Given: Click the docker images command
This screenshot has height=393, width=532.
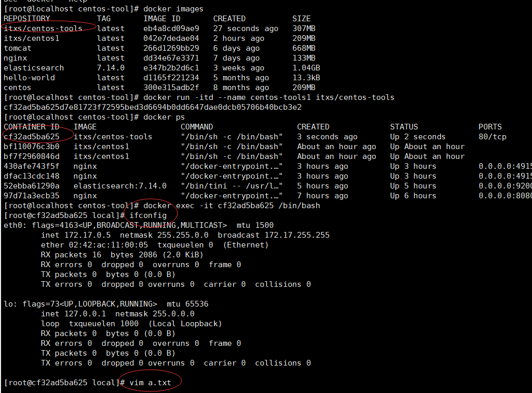Looking at the screenshot, I should click(x=173, y=9).
